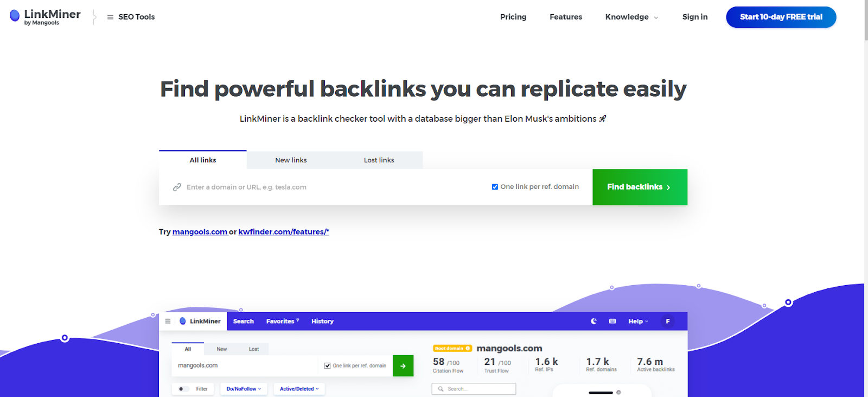868x397 pixels.
Task: Expand the Knowledge dropdown menu
Action: (x=631, y=17)
